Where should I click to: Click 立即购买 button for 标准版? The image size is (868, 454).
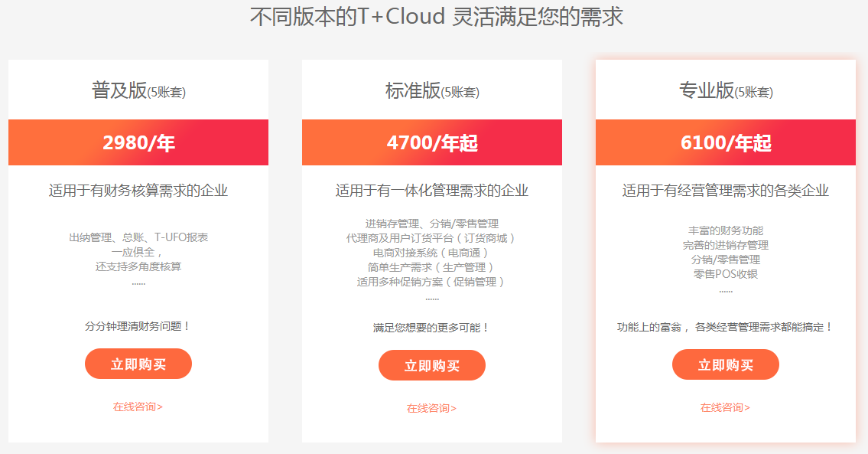tap(432, 365)
